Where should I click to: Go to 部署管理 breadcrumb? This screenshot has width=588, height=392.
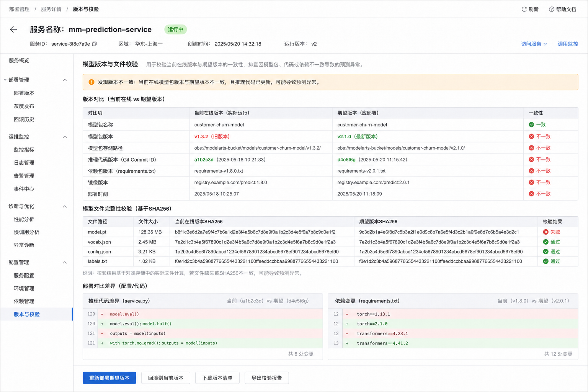click(19, 9)
